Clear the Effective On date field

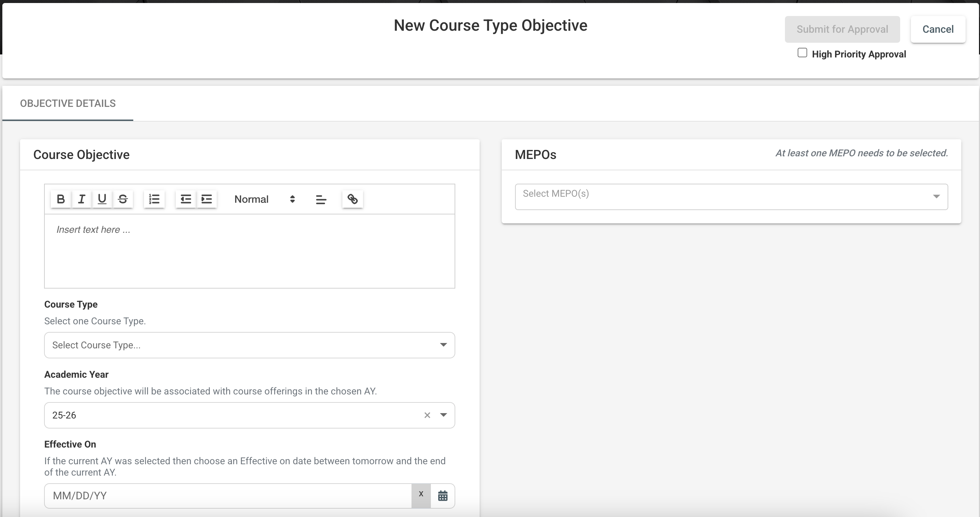coord(421,496)
